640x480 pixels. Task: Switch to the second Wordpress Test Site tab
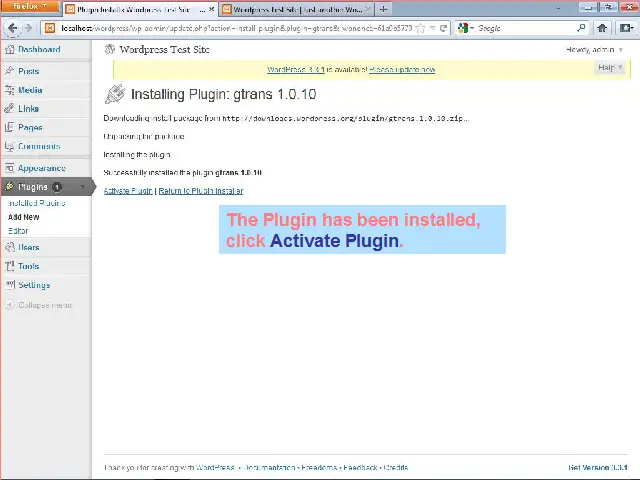297,9
